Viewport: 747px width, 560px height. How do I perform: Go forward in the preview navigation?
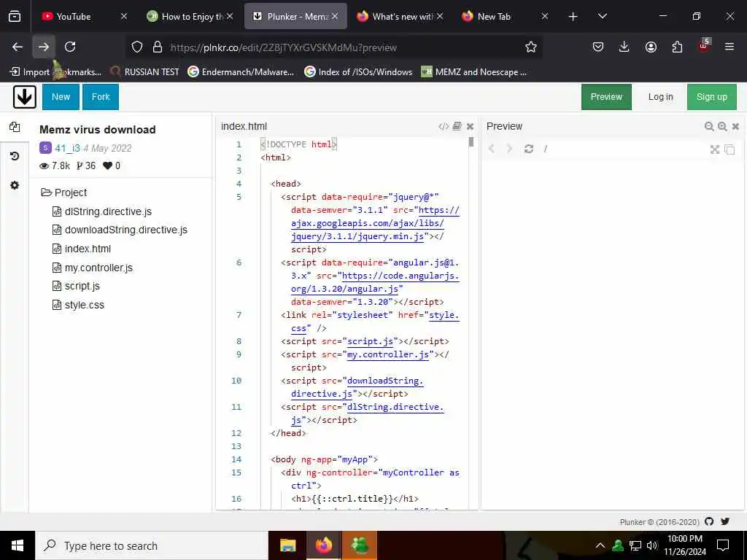pyautogui.click(x=509, y=149)
